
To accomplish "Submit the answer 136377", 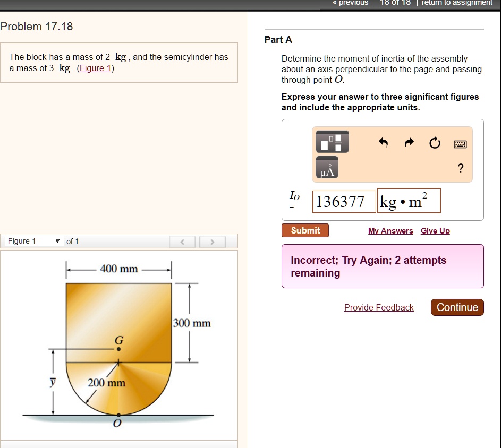I will click(x=304, y=230).
